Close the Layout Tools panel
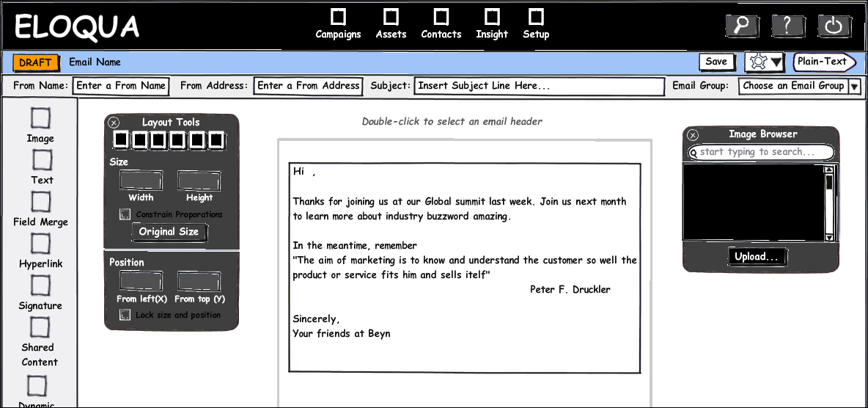This screenshot has height=408, width=868. pyautogui.click(x=114, y=123)
